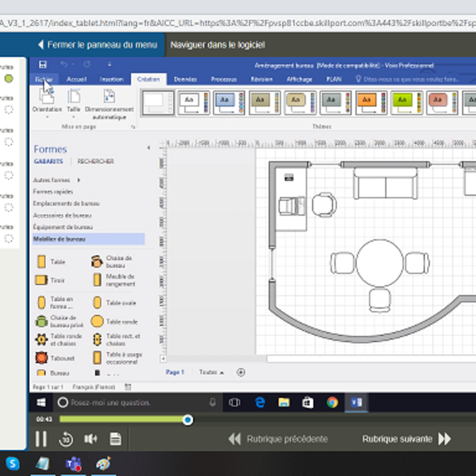
Task: Select Table ronde et chaises shape
Action: coord(58,340)
